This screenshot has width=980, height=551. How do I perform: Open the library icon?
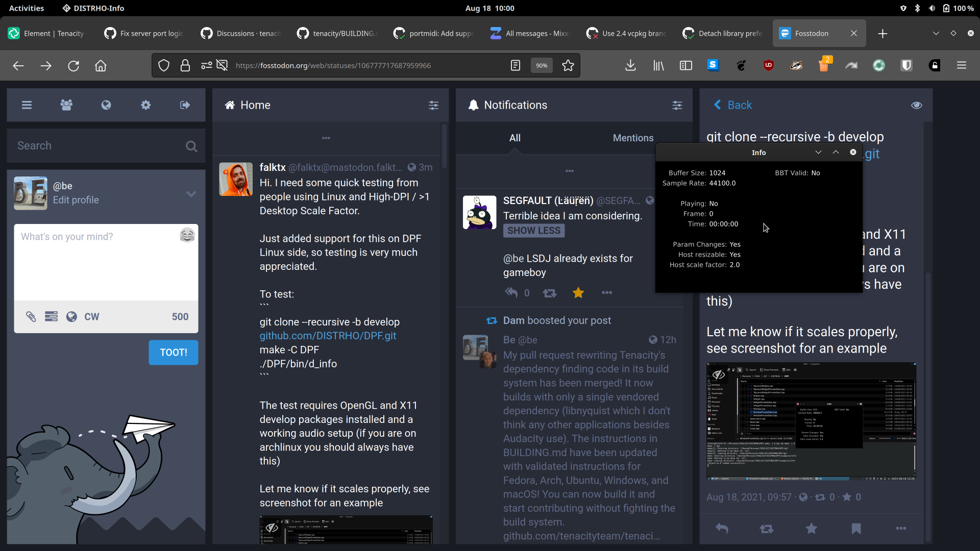click(x=659, y=66)
